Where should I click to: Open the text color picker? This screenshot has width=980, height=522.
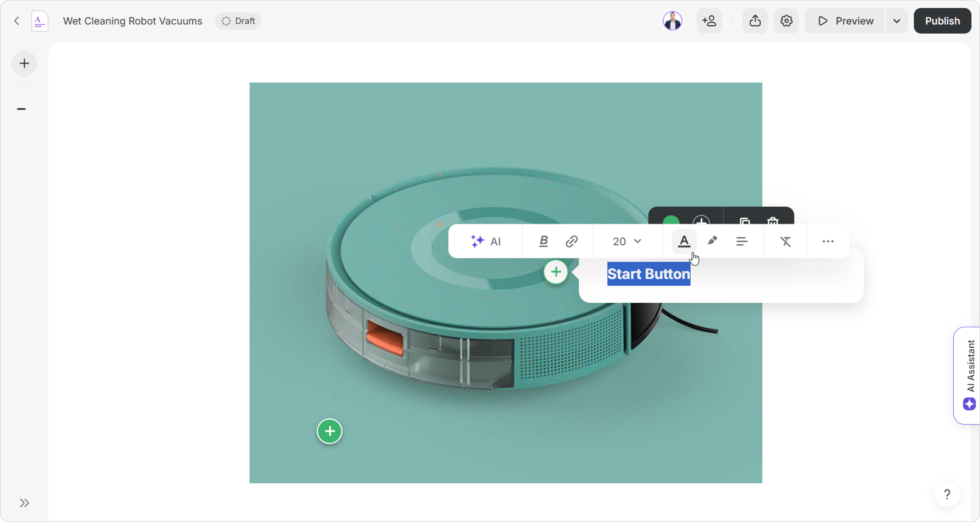coord(684,241)
